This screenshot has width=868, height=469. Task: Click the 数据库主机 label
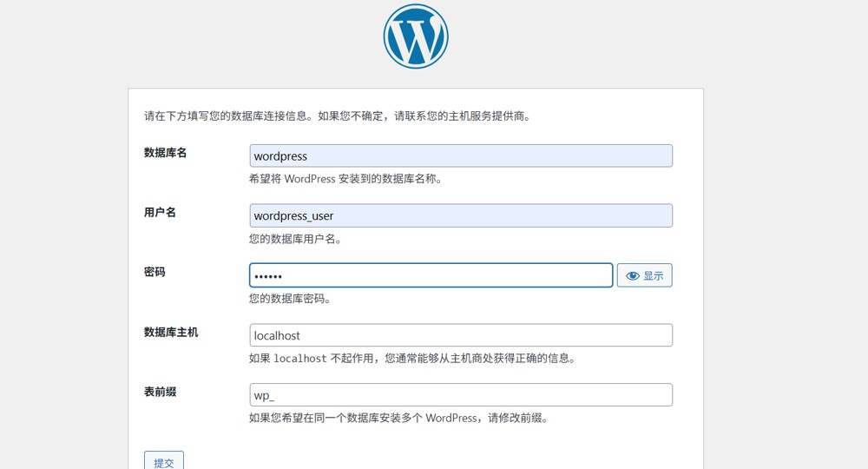point(171,332)
